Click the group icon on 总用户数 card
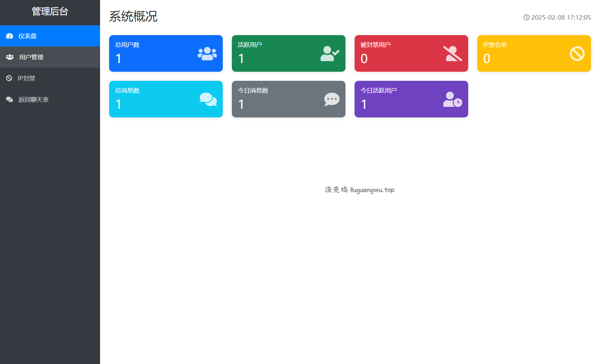The height and width of the screenshot is (364, 600). point(207,54)
